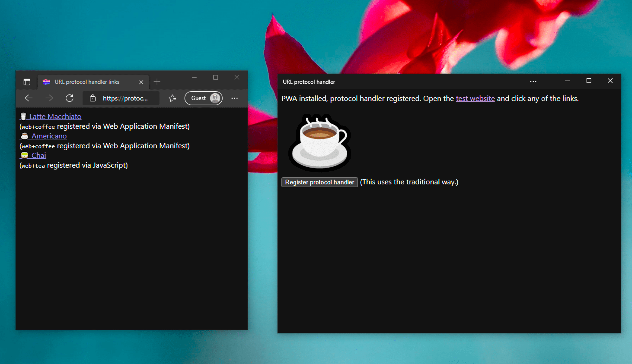Screen dimensions: 632x364
Task: Select the browser settings ellipsis menu
Action: coord(235,98)
